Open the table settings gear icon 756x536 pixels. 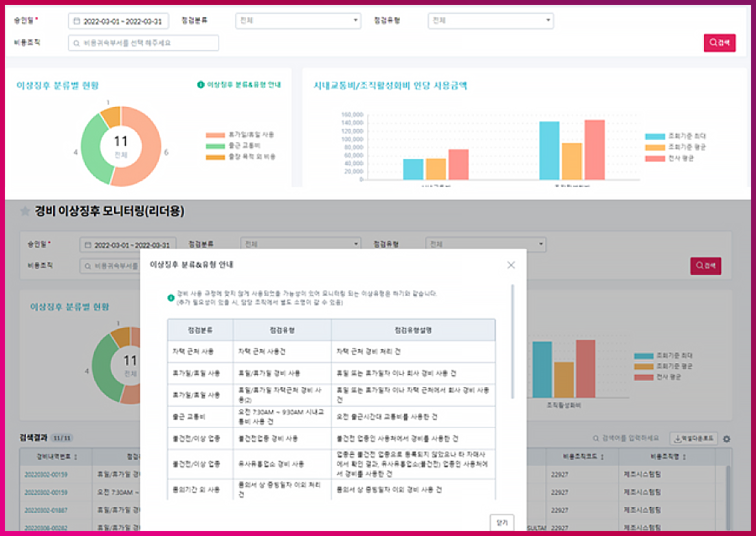click(x=726, y=439)
